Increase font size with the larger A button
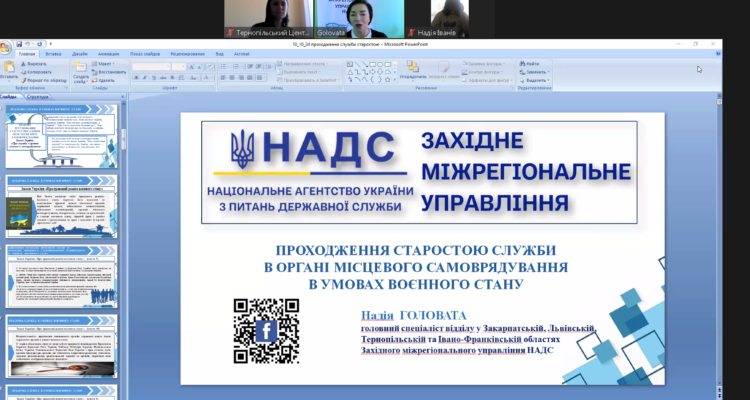Screen dimensions: 750x400 point(191,67)
